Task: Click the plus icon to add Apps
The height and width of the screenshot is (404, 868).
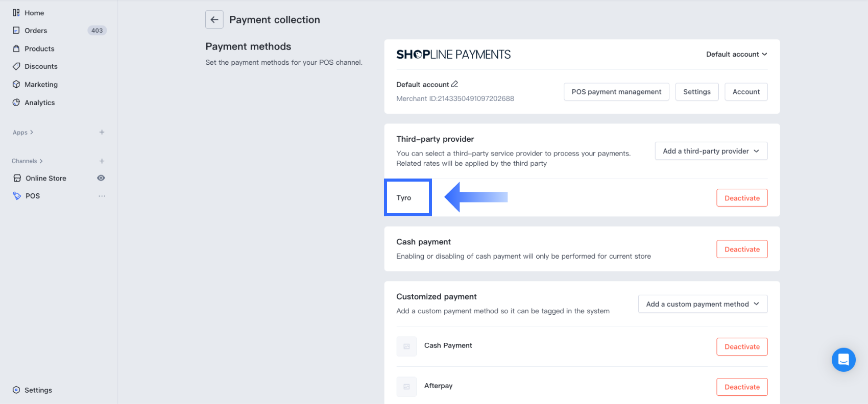Action: (102, 132)
